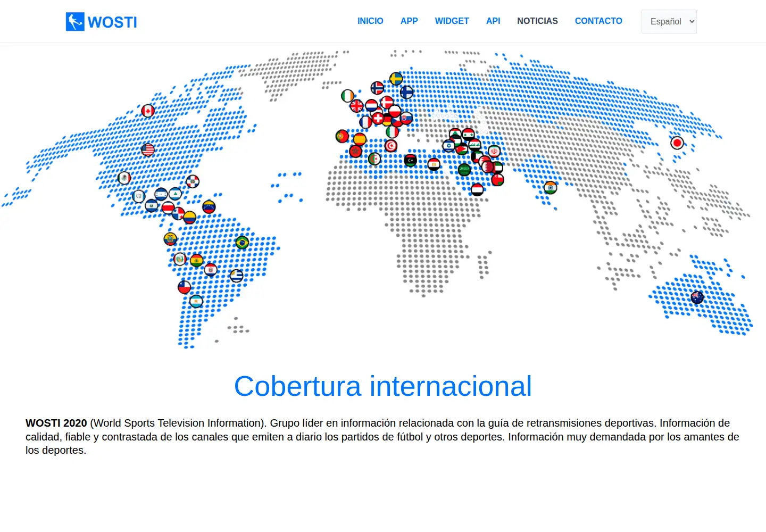Click the Iran flag marker

click(494, 152)
